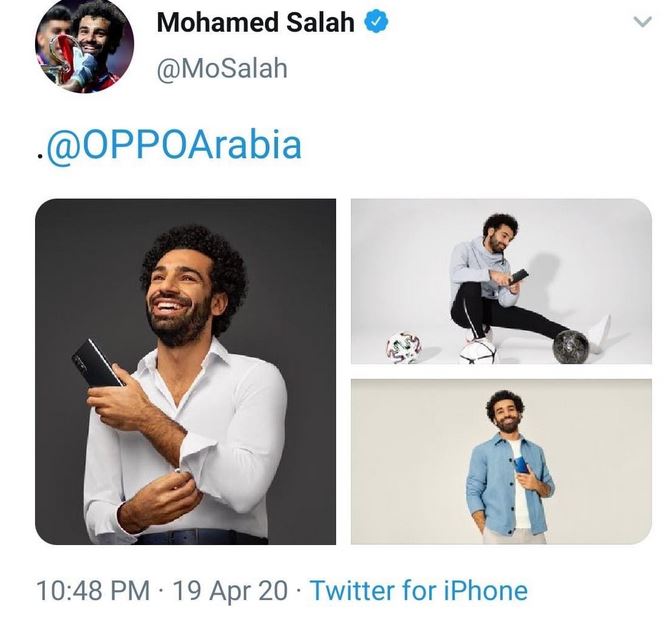Click the black phone in left photo

(x=97, y=364)
